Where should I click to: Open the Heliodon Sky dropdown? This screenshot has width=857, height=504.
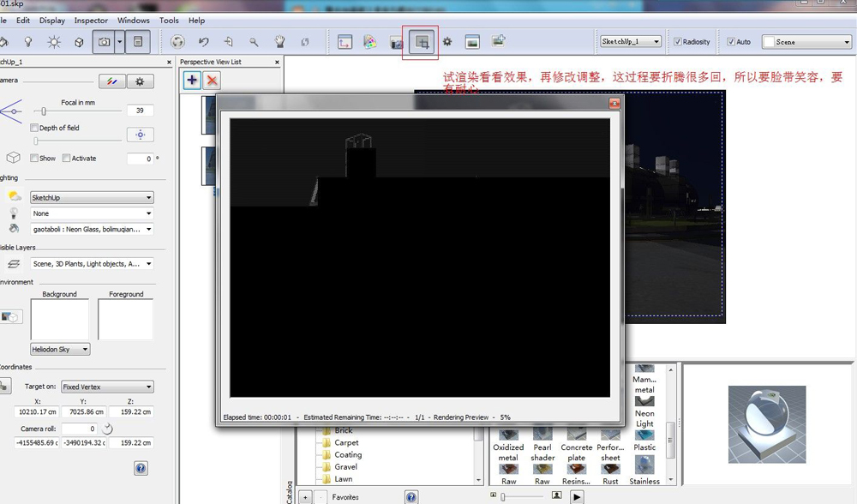(x=60, y=350)
